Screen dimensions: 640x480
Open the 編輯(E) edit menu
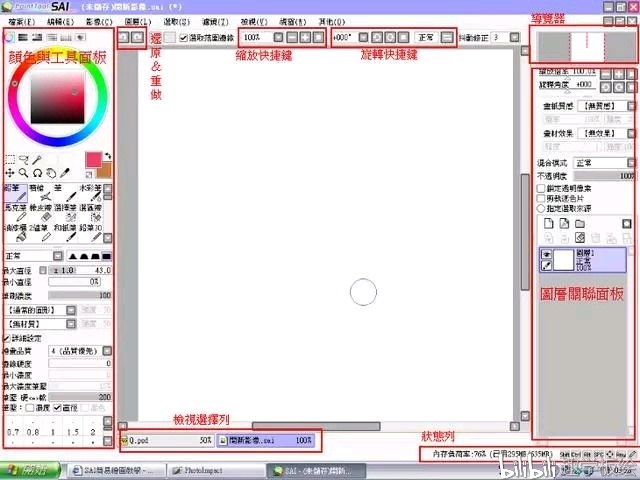point(60,22)
